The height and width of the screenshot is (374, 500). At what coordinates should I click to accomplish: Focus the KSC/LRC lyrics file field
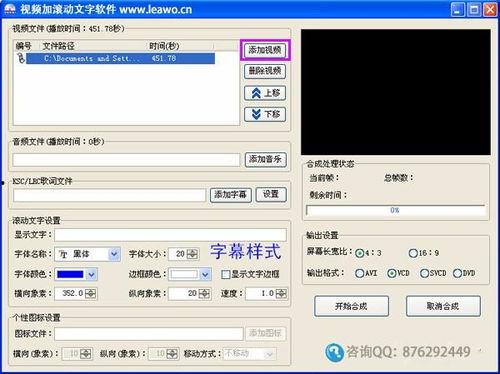[109, 195]
